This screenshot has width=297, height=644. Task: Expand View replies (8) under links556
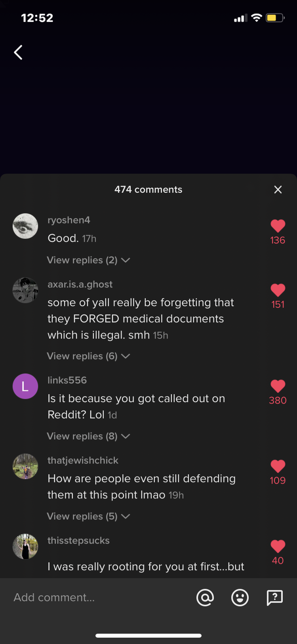pyautogui.click(x=89, y=436)
